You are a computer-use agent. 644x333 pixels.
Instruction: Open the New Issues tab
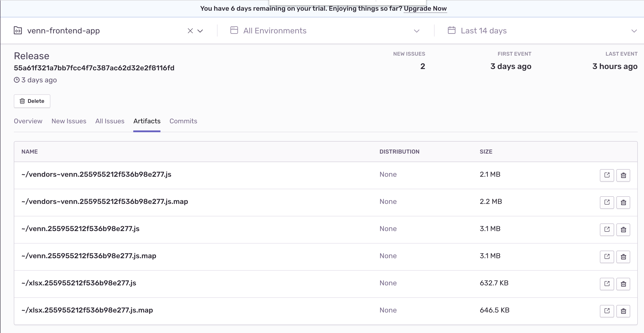pos(69,121)
